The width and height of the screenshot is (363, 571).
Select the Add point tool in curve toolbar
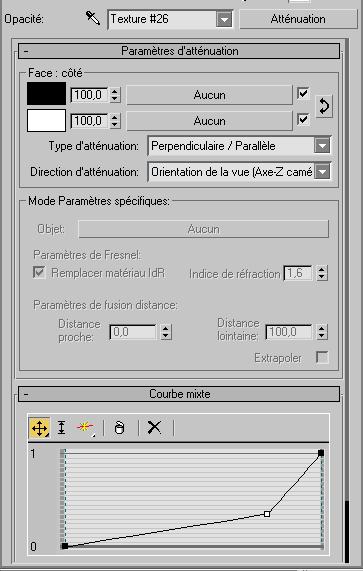coord(85,427)
